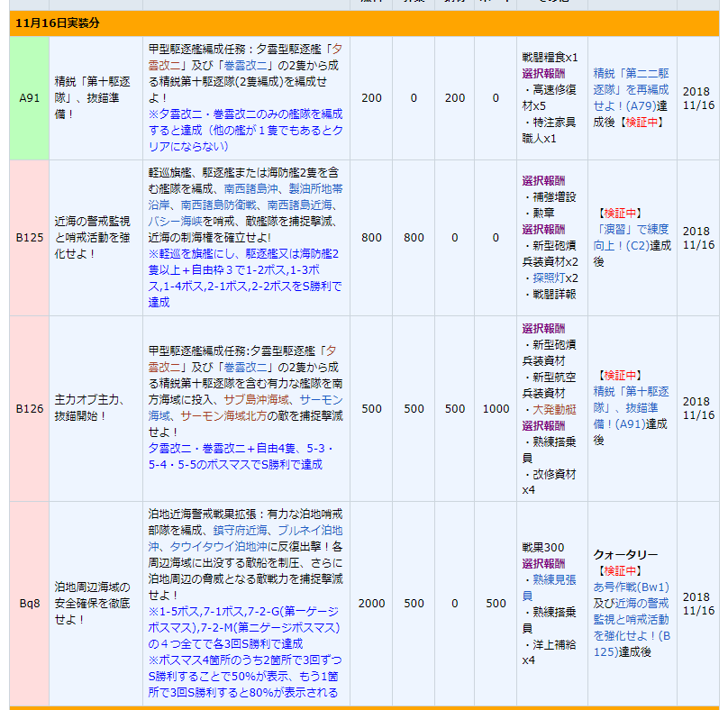Select the fuel value 2000 in Bq8 row
The height and width of the screenshot is (710, 728).
371,603
